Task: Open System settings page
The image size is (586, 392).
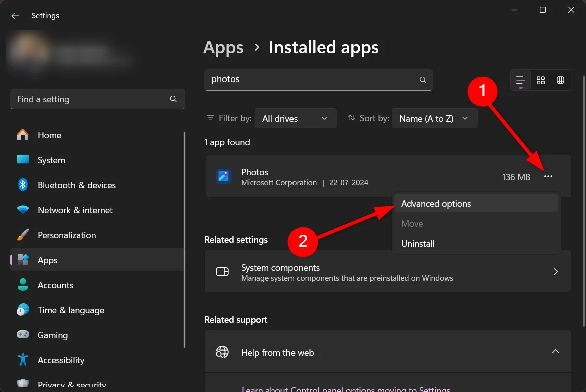Action: [x=97, y=160]
